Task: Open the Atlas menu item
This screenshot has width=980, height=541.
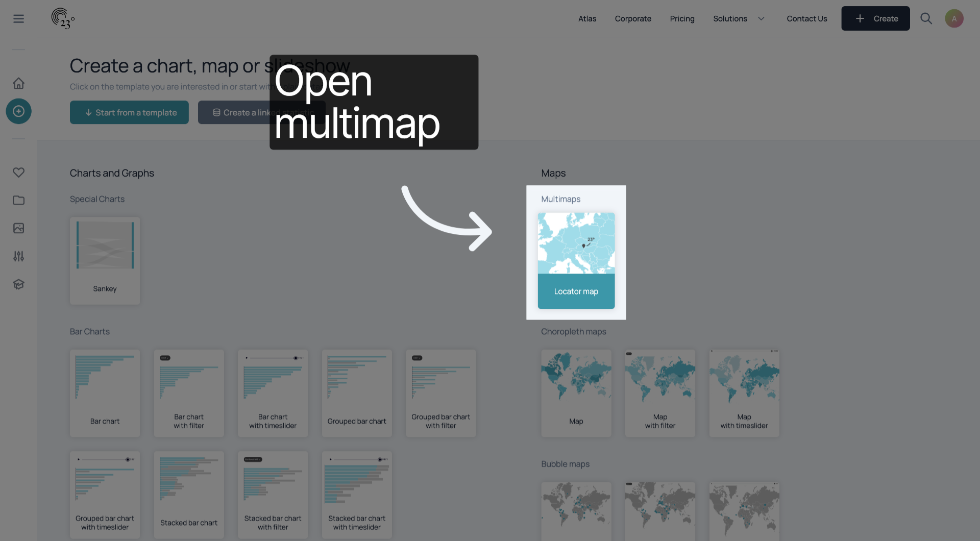Action: pos(587,18)
